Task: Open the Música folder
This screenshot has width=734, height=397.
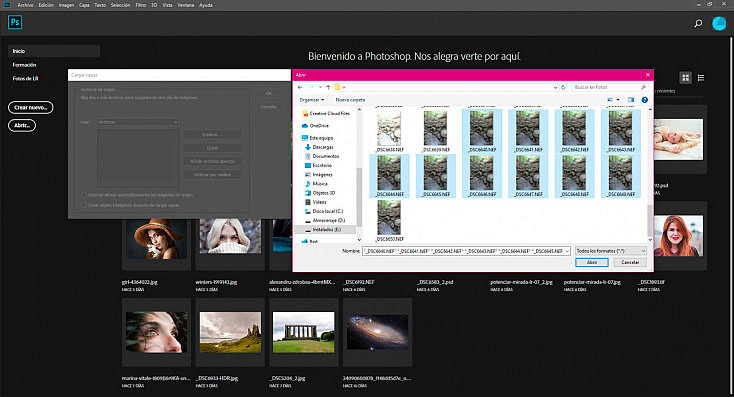Action: [316, 184]
